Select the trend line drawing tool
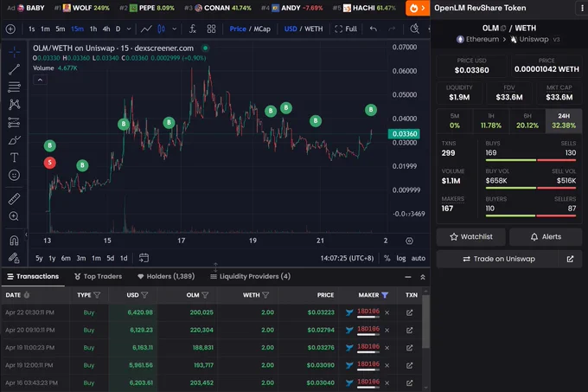Screen dimensions: 588x392 coord(14,69)
